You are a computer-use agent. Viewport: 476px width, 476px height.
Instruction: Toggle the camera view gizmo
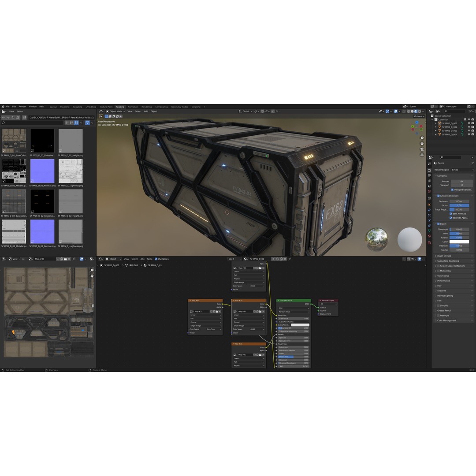click(422, 149)
